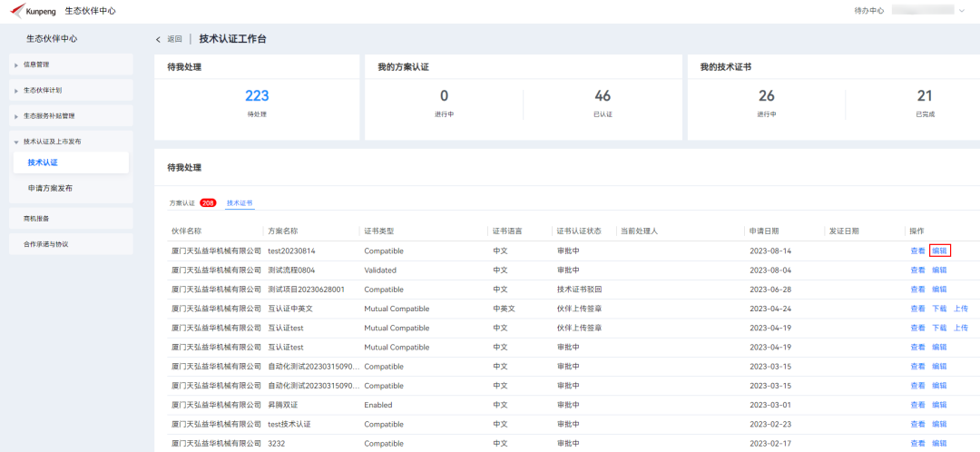
Task: Expand the 信息管理 sidebar section
Action: (x=71, y=64)
